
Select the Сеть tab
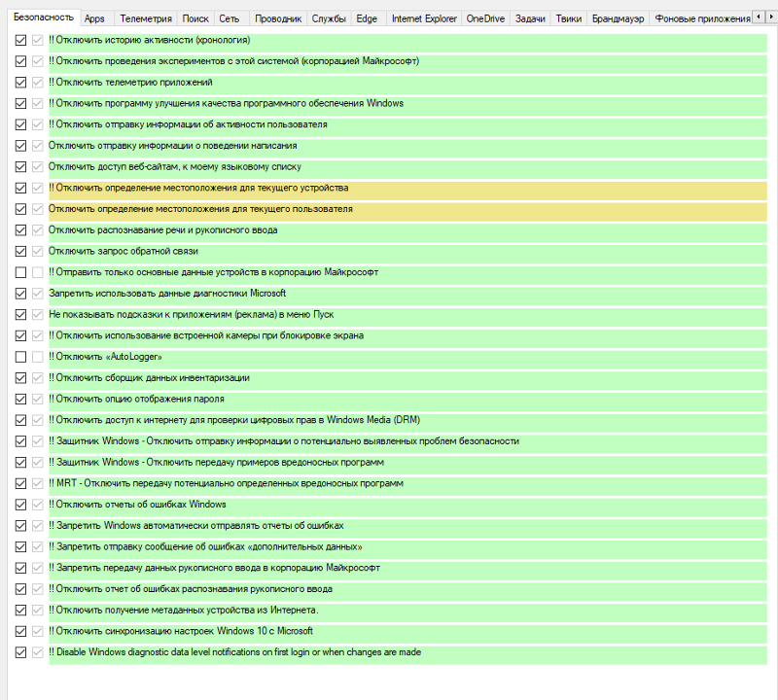pyautogui.click(x=230, y=18)
